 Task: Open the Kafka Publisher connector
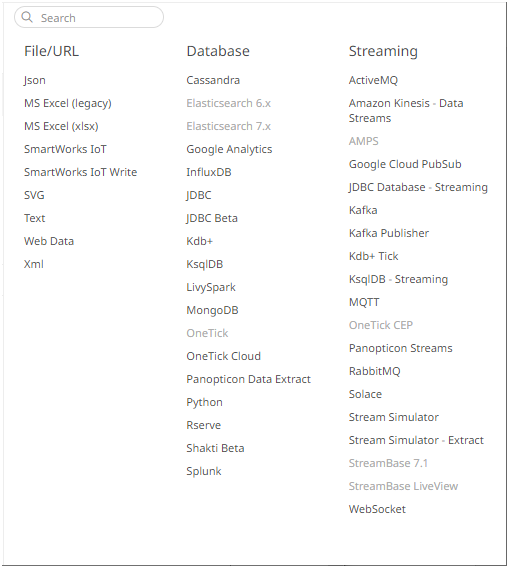(389, 233)
